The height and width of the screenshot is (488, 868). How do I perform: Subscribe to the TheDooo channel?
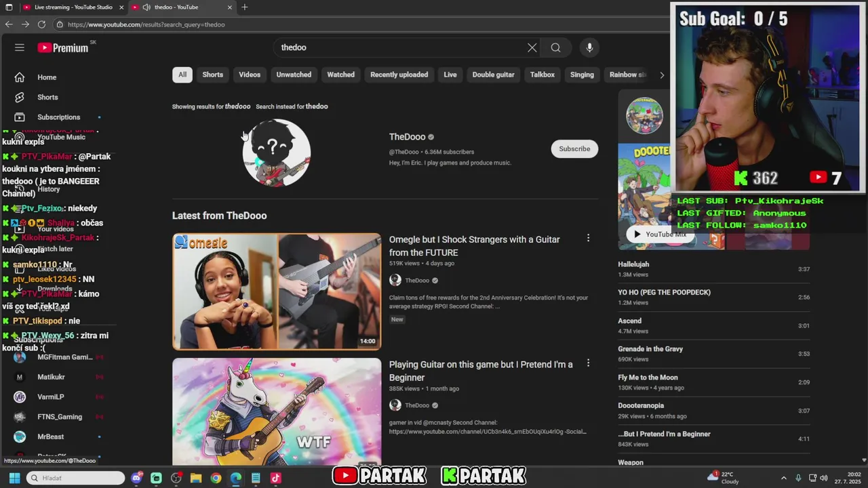(574, 149)
